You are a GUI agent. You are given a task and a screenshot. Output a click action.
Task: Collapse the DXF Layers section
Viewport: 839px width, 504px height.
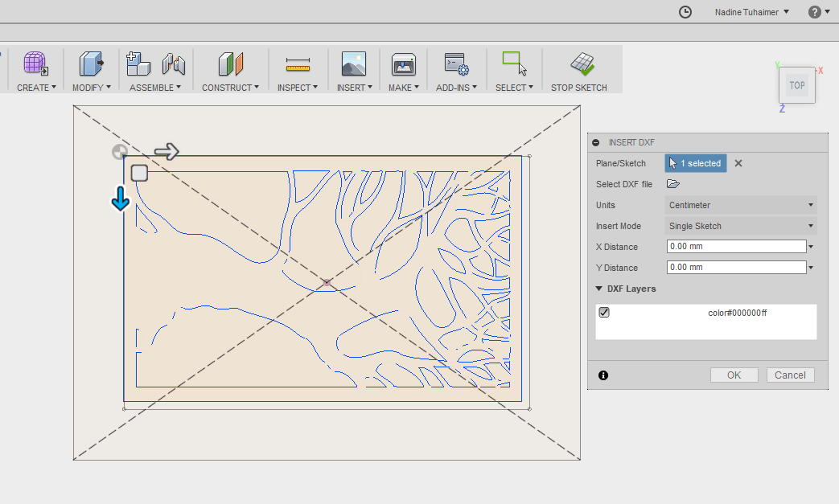[x=598, y=289]
